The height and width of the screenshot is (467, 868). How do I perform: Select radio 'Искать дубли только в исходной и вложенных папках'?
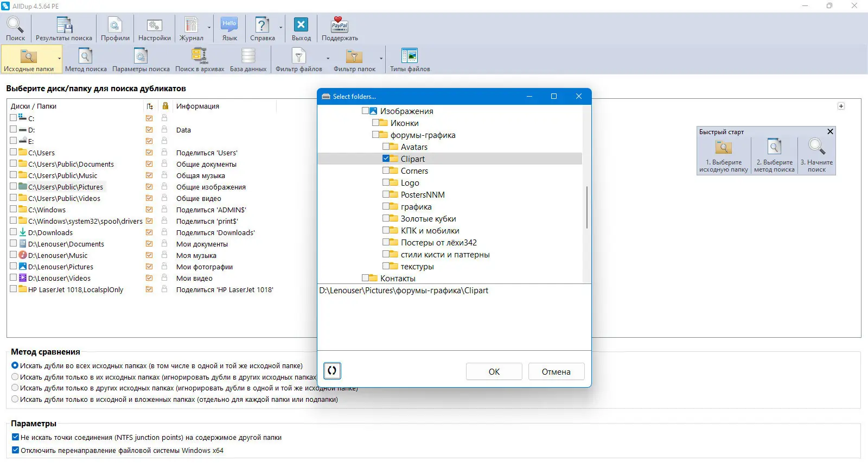point(15,399)
